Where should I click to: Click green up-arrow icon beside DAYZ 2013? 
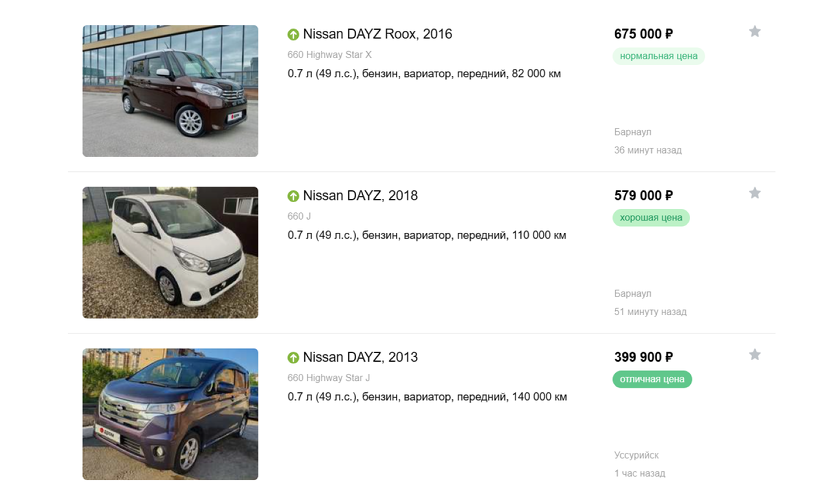pos(293,358)
